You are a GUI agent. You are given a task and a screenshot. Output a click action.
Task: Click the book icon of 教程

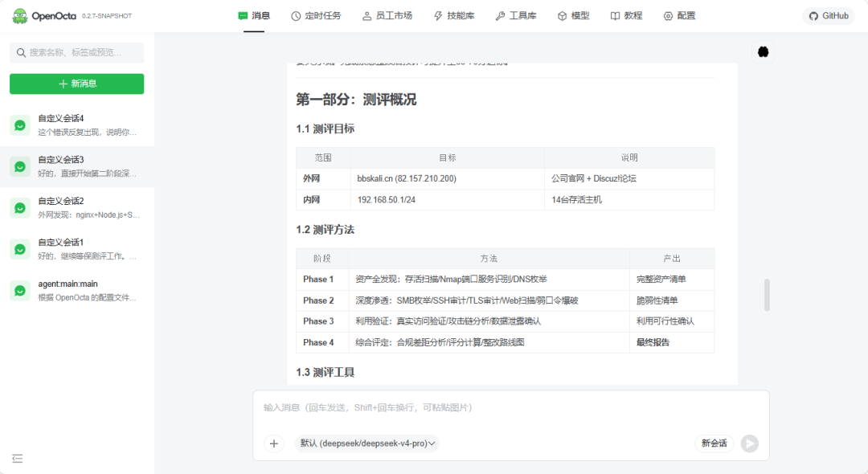(615, 16)
